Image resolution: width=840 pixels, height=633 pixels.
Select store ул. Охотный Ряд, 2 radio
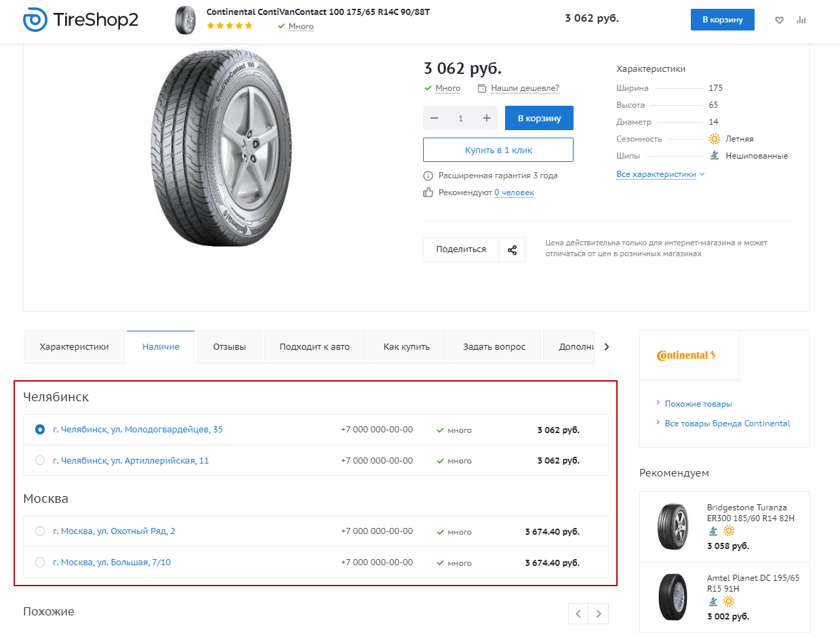40,531
